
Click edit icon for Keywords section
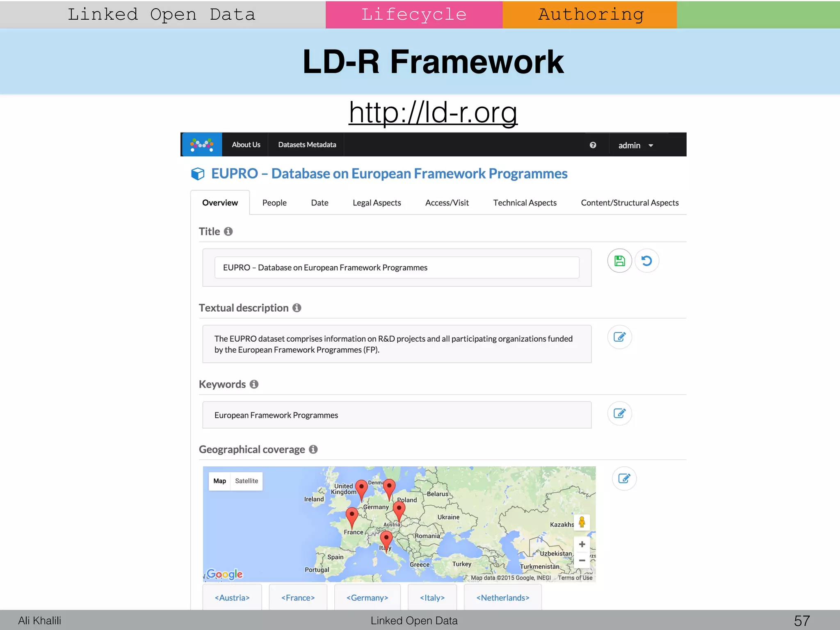click(x=619, y=413)
